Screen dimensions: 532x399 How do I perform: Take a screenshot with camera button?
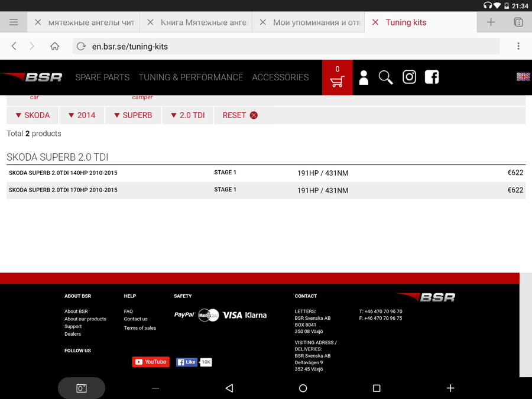82,388
